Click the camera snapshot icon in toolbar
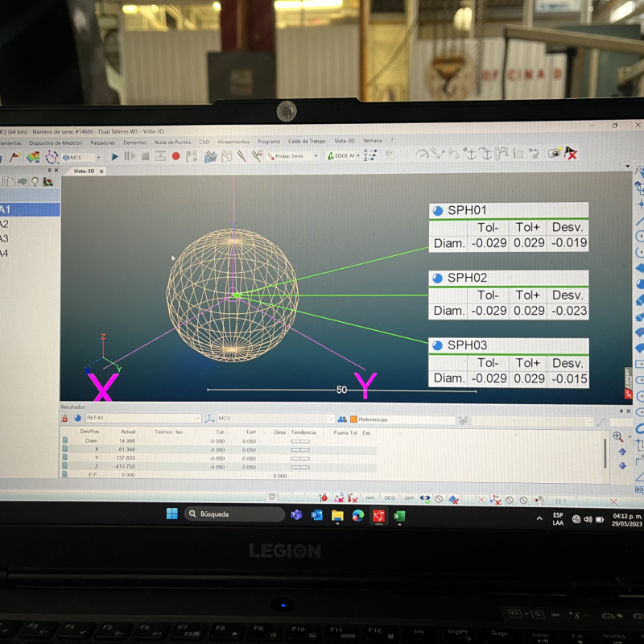The image size is (644, 644). pos(554,153)
